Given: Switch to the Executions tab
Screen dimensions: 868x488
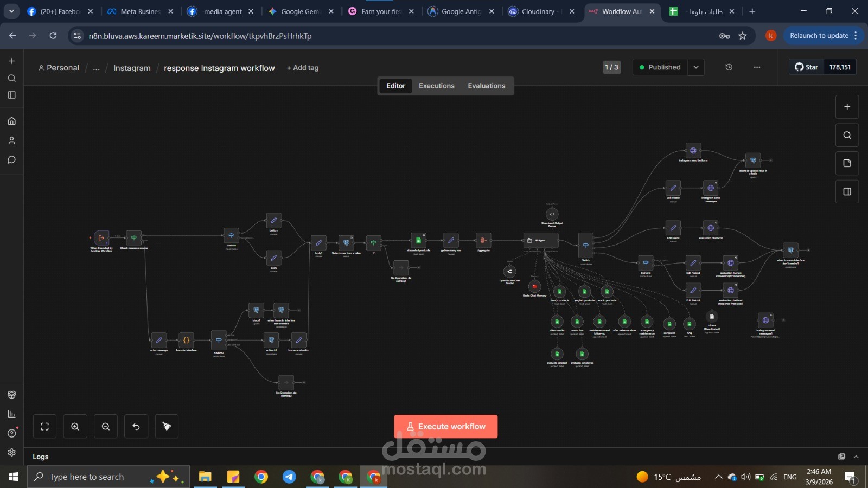Looking at the screenshot, I should [437, 86].
